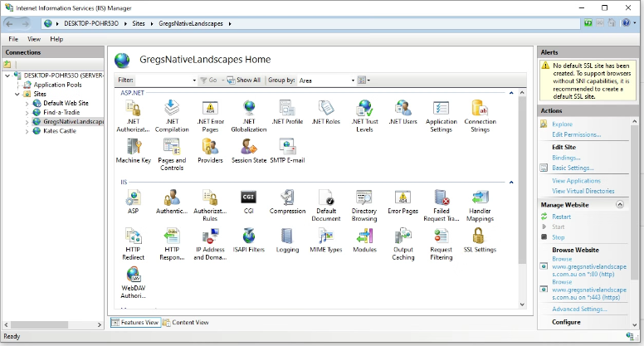The image size is (644, 346).
Task: Open HTTP Redirect feature
Action: (x=133, y=244)
